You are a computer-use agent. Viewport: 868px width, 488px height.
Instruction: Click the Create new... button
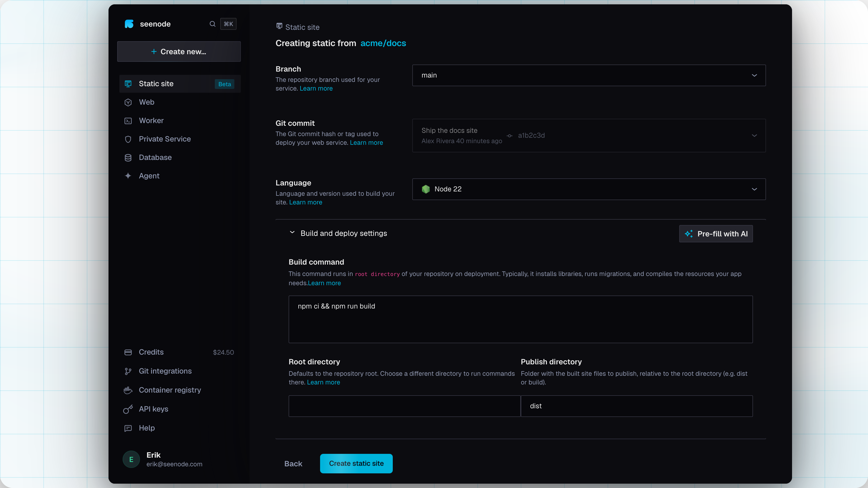coord(179,52)
